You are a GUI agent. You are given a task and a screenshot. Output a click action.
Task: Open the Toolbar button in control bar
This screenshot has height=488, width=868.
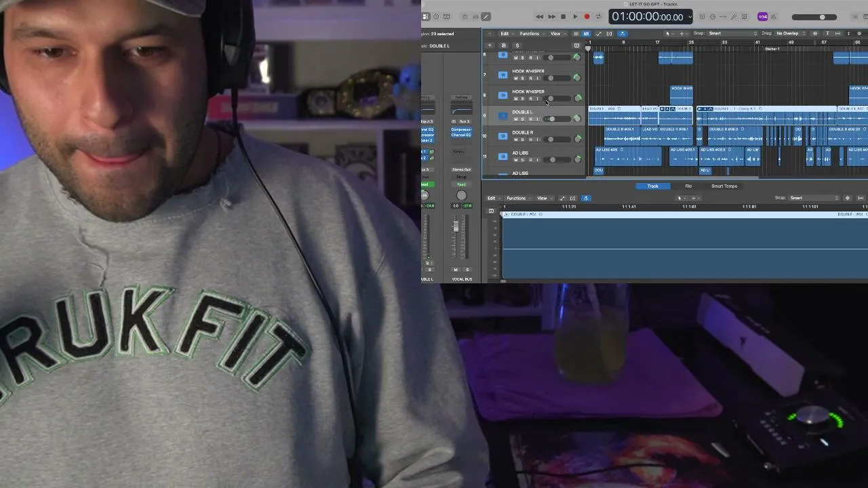446,17
